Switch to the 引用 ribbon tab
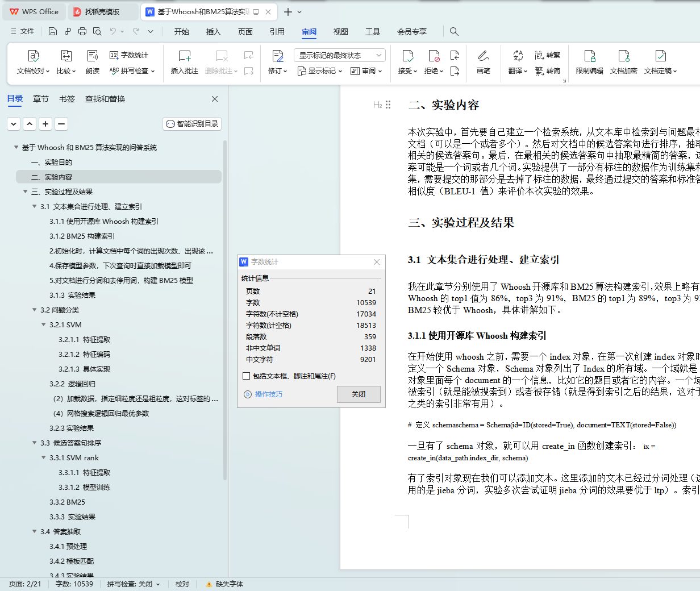Viewport: 700px width, 591px height. (x=277, y=32)
